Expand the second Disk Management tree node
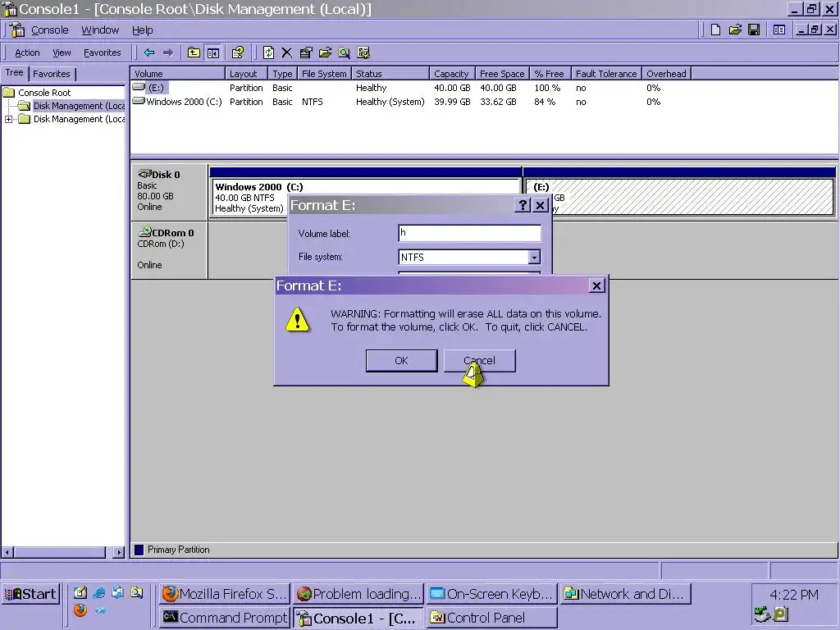The width and height of the screenshot is (840, 630). pos(8,120)
